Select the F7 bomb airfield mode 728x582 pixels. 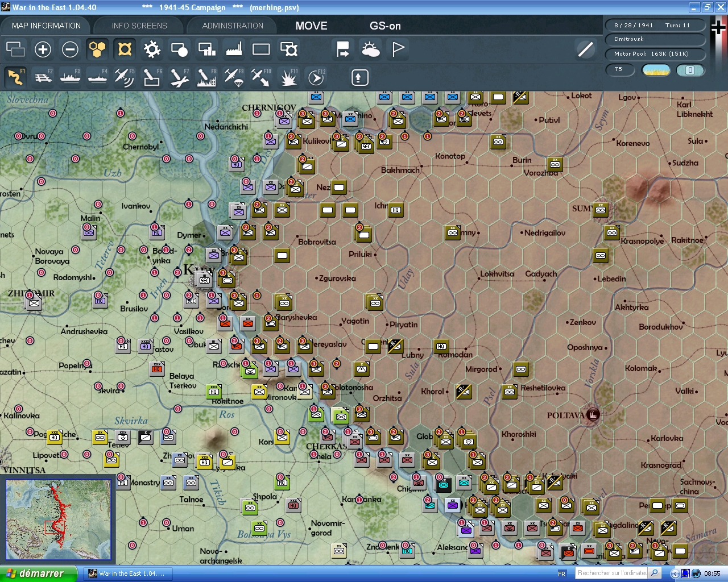pos(179,77)
